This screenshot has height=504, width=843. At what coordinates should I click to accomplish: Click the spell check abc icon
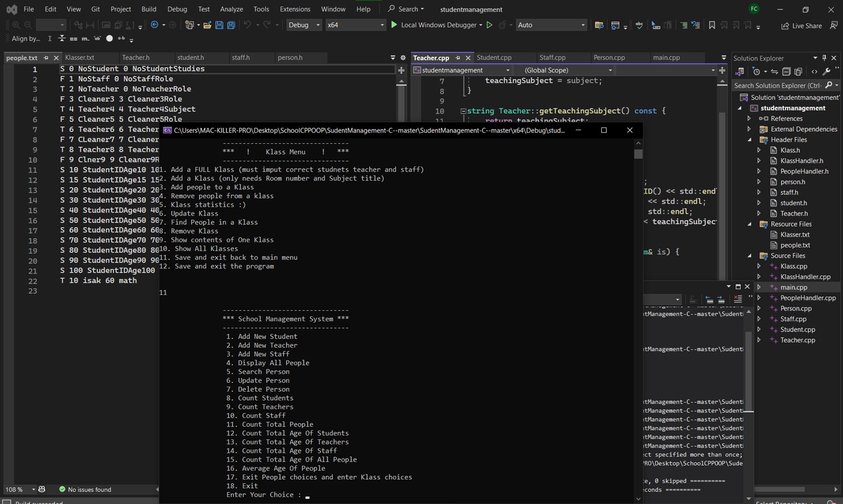pos(639,25)
